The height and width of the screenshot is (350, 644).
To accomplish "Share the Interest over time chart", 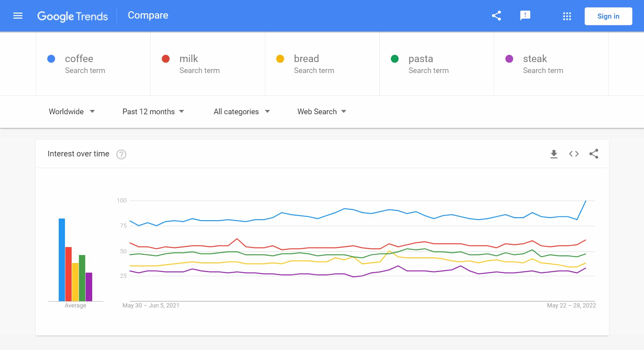I will tap(594, 154).
